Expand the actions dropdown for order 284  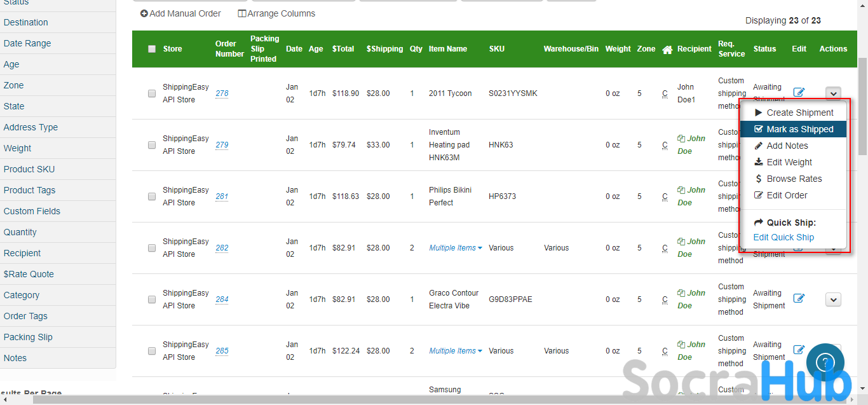point(833,299)
